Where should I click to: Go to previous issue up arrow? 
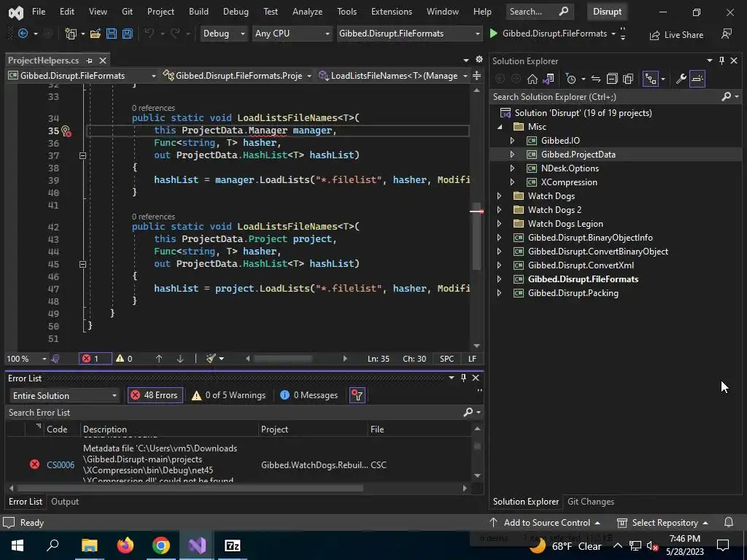[x=158, y=359]
